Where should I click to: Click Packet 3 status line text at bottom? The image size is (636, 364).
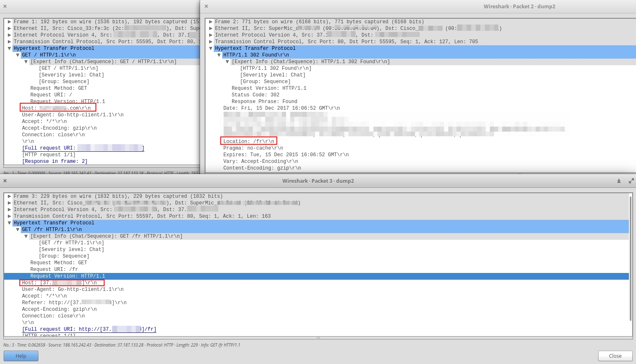coord(121,345)
